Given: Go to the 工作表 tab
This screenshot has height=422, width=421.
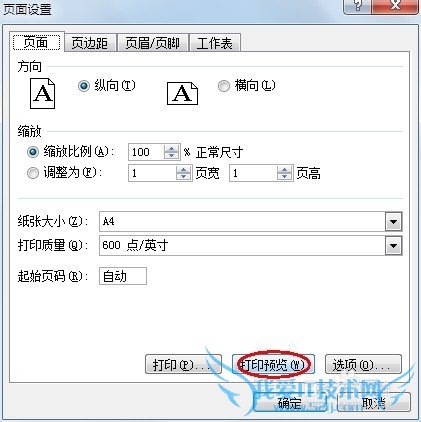Looking at the screenshot, I should [215, 43].
